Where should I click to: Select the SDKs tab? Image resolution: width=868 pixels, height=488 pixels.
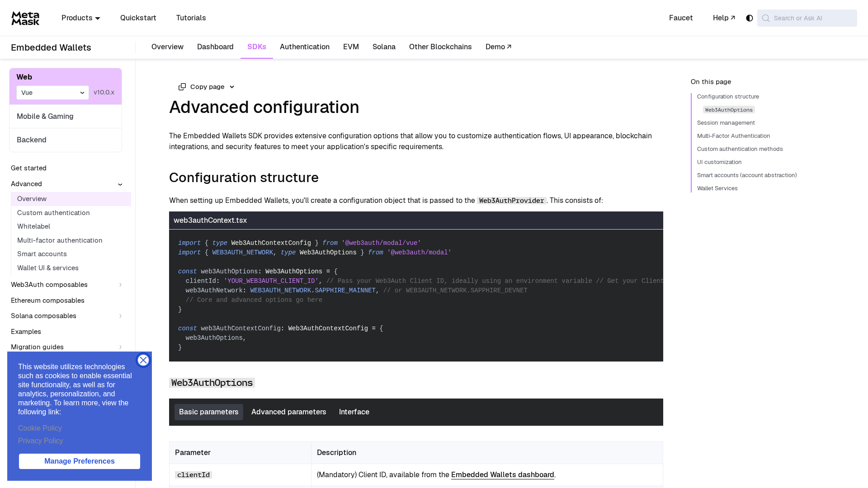[257, 47]
